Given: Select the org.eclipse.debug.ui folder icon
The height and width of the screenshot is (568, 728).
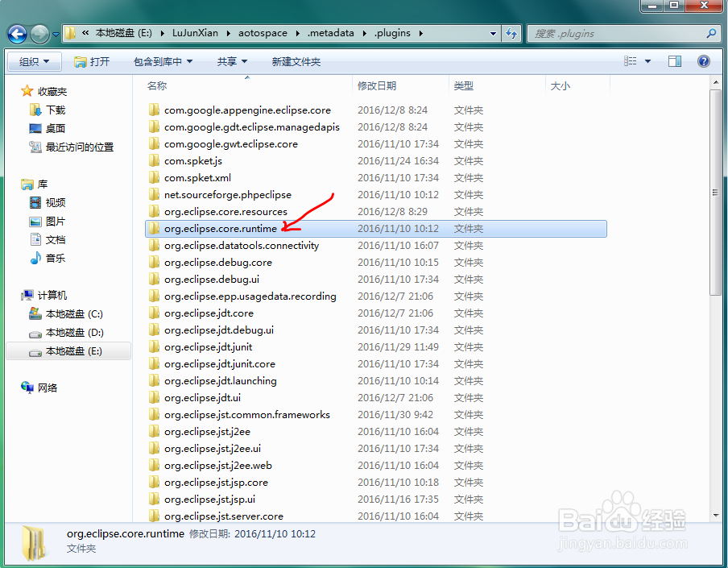Looking at the screenshot, I should point(154,280).
